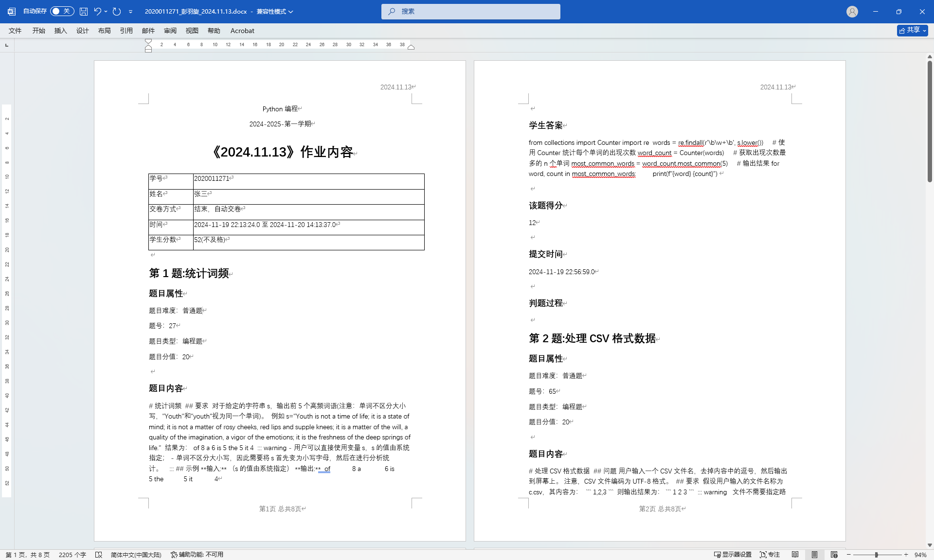Click the student ID cell 2020011271

click(x=308, y=181)
